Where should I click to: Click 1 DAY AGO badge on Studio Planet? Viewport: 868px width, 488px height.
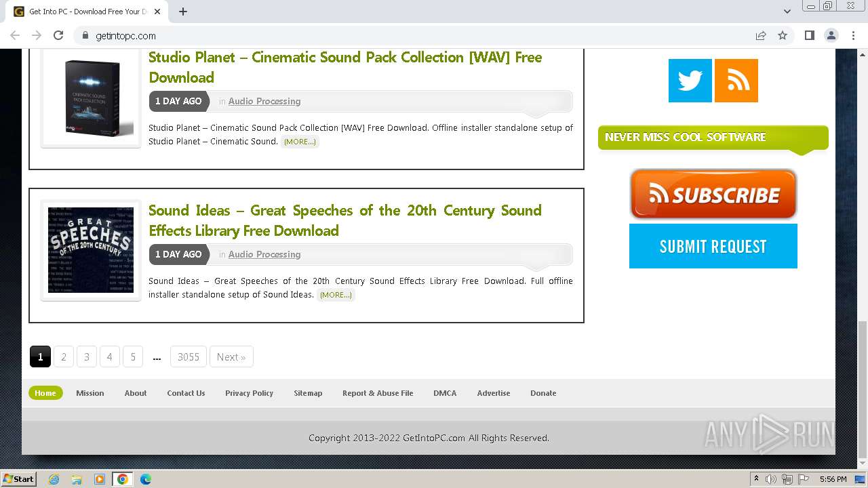[x=178, y=101]
